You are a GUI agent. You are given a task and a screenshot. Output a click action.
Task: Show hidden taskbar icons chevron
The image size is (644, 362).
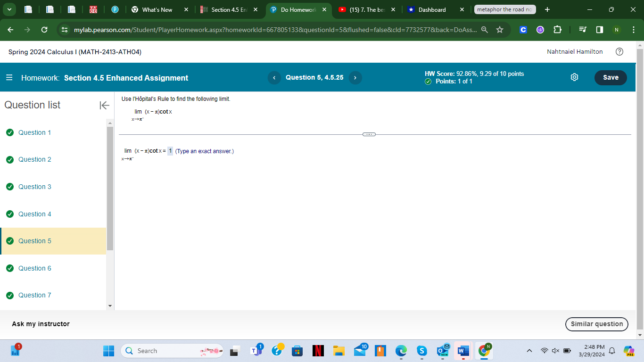[x=528, y=351]
